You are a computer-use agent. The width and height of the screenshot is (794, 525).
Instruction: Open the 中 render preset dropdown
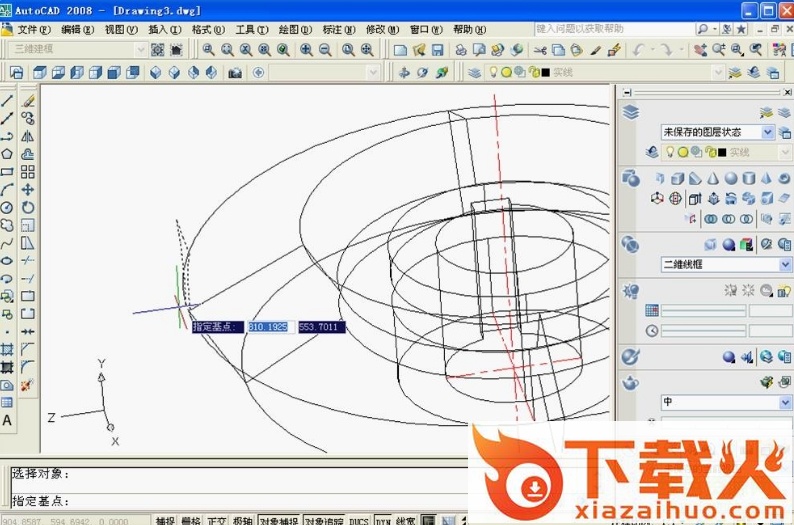point(784,402)
